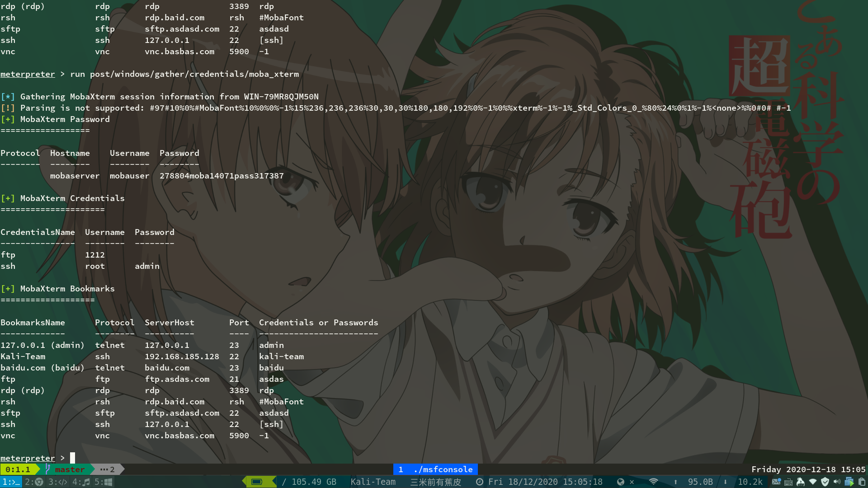Click the download speed arrow icon
The height and width of the screenshot is (488, 868).
click(x=726, y=482)
